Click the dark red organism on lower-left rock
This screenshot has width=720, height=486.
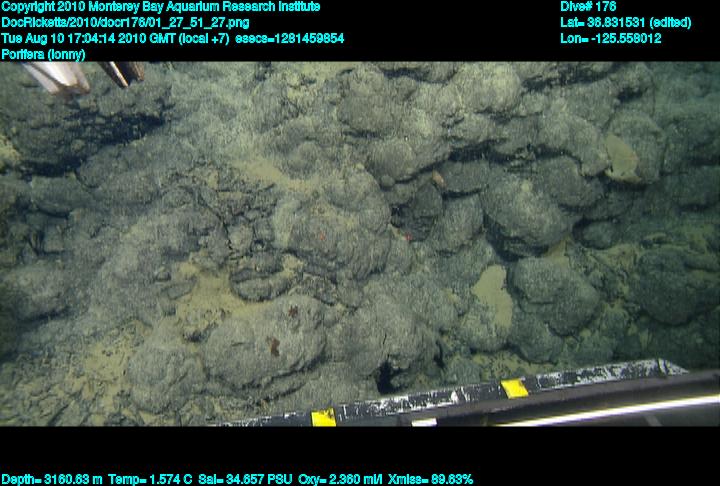271,345
